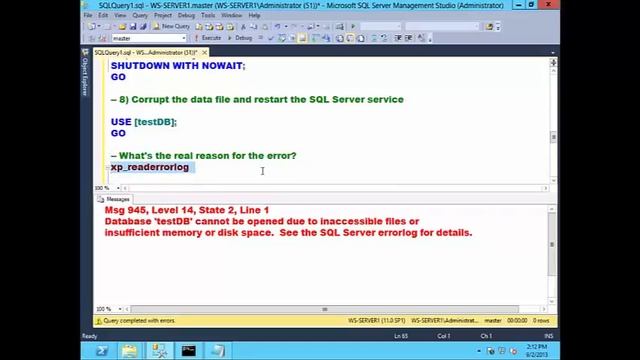Click the Copy icon in toolbar

(x=253, y=27)
